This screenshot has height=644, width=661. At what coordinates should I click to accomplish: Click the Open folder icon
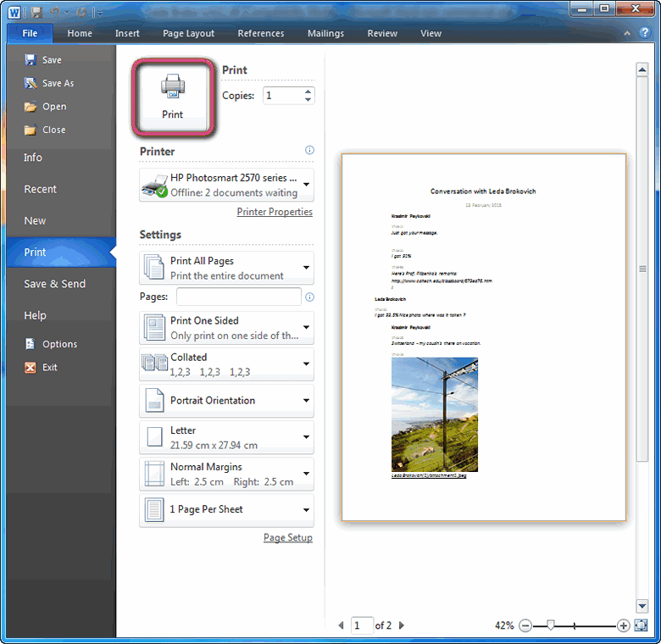coord(31,106)
